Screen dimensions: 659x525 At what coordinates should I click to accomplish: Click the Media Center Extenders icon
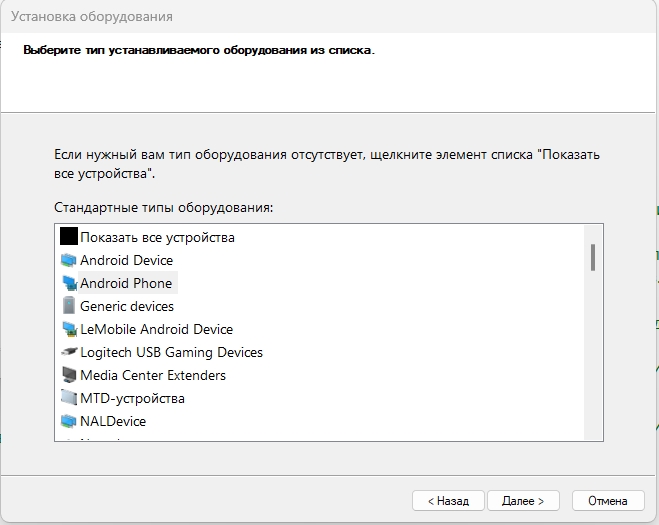pyautogui.click(x=69, y=375)
